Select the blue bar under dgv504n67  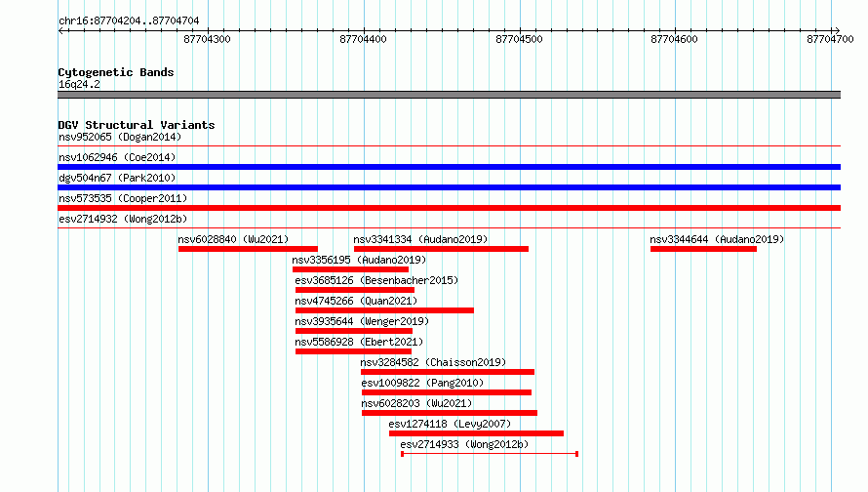click(449, 187)
